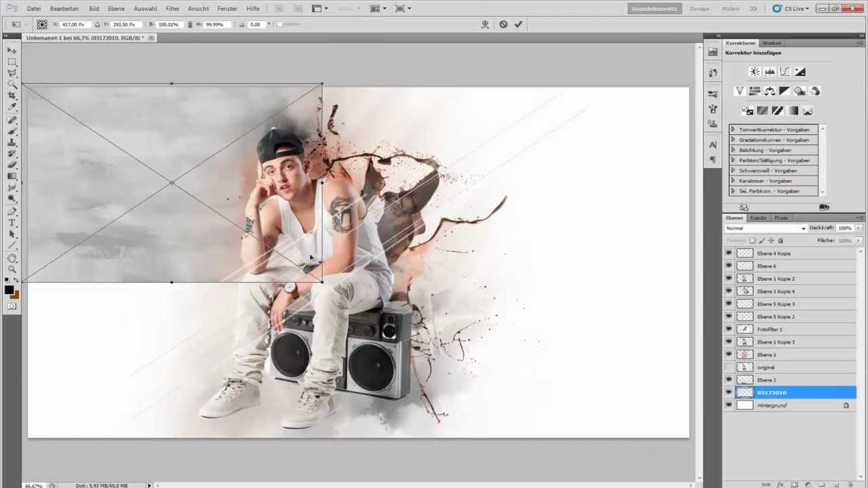Cancel the transform with the circle-slash icon
The width and height of the screenshot is (868, 488).
coord(503,24)
